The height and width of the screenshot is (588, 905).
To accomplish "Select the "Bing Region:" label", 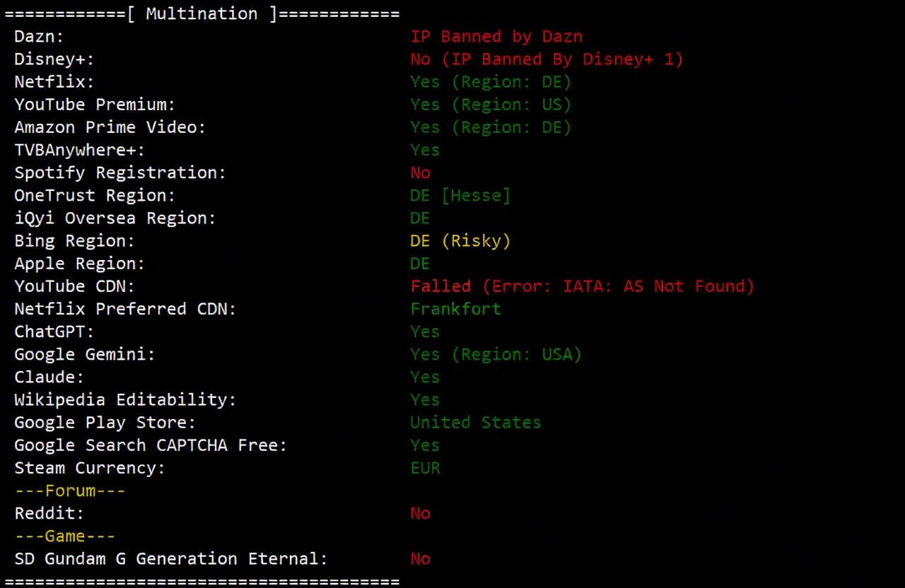I will pos(74,241).
